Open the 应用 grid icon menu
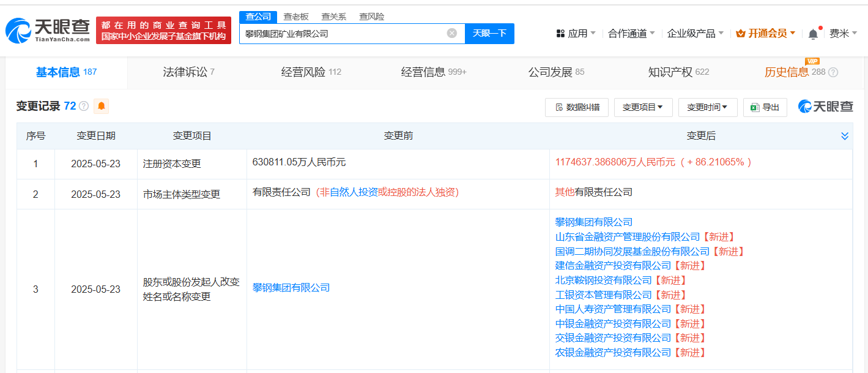 576,34
